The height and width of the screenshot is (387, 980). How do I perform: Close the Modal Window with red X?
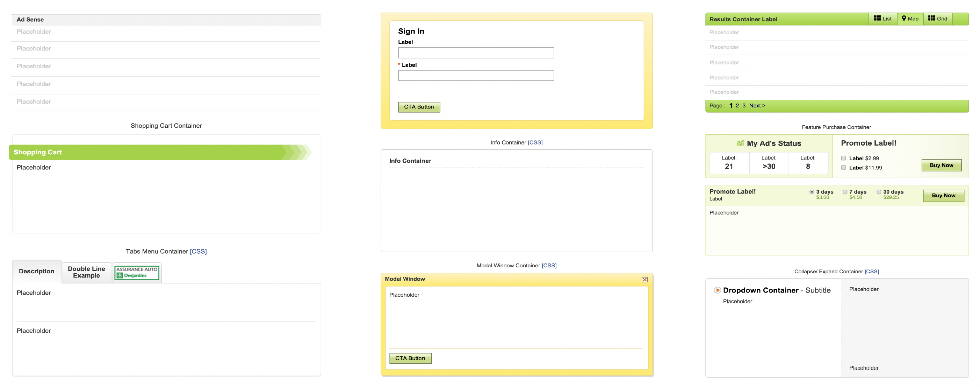tap(644, 280)
